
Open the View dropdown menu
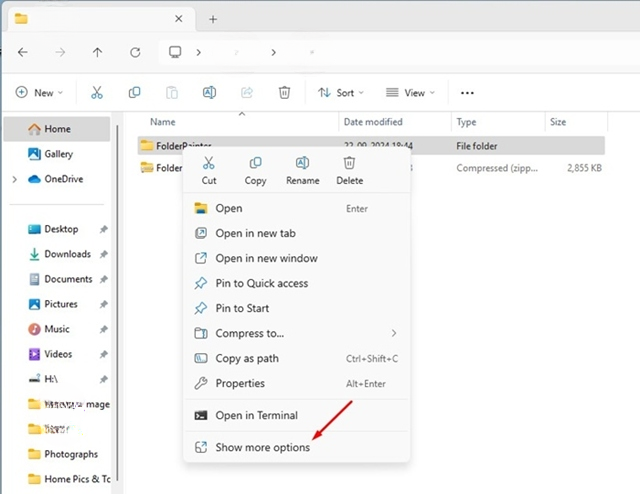(410, 93)
